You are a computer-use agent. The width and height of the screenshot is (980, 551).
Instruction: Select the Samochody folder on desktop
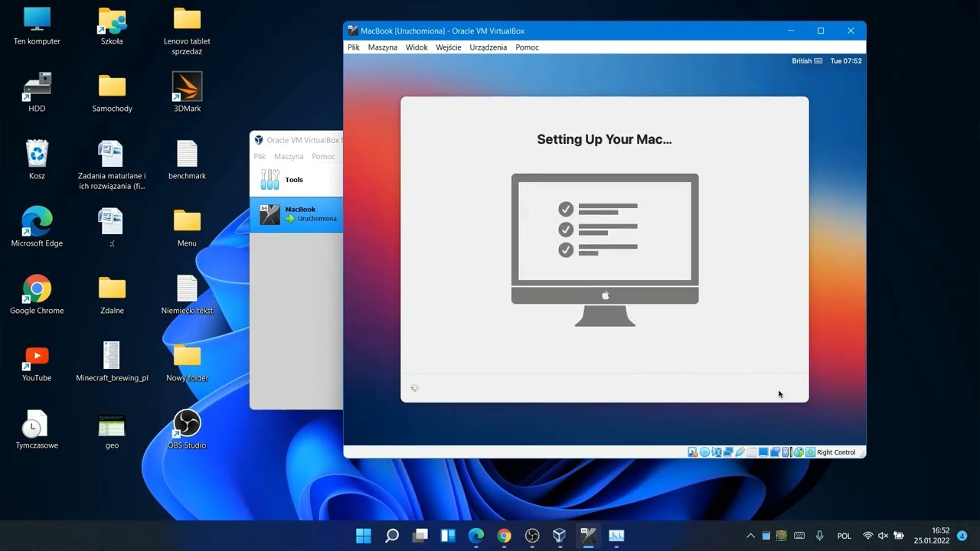tap(112, 93)
